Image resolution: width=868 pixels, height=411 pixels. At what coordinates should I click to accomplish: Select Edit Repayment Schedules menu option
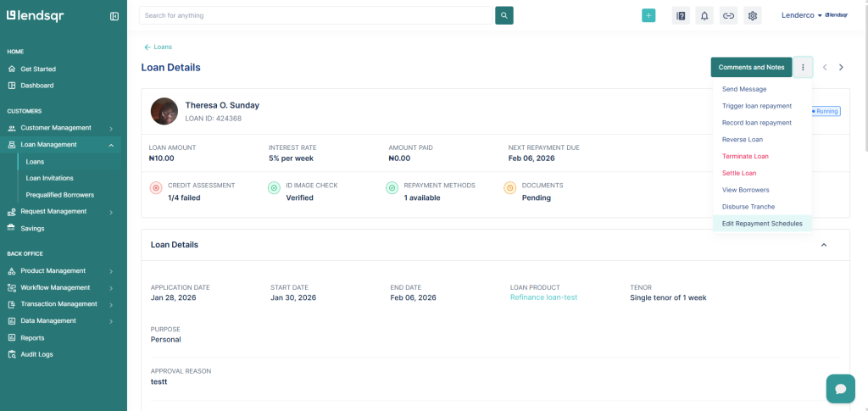762,224
